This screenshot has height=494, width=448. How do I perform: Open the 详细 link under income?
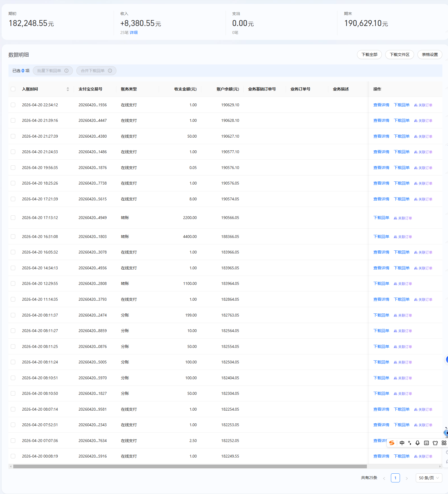[134, 32]
